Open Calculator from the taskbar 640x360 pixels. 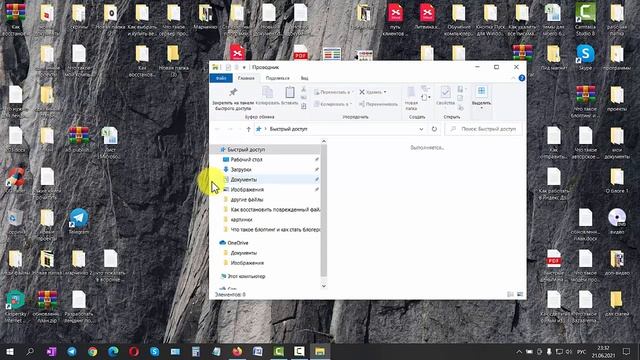point(196,351)
